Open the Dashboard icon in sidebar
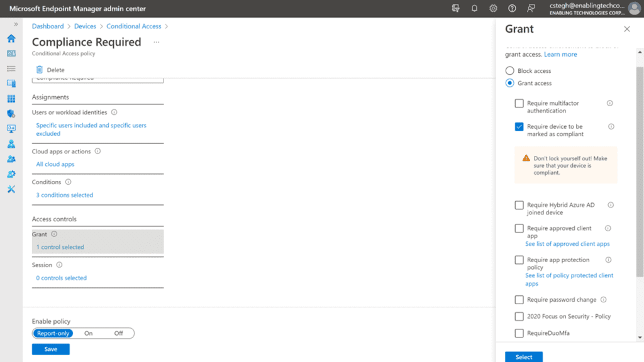 coord(11,53)
